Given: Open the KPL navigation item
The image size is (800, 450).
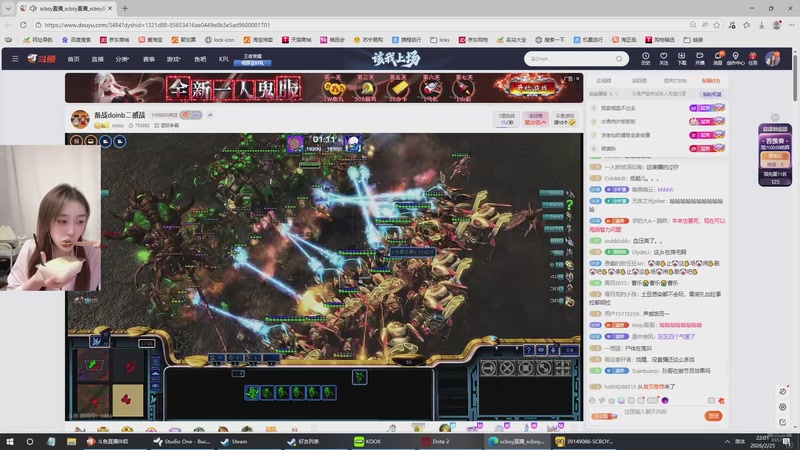Looking at the screenshot, I should pos(223,59).
